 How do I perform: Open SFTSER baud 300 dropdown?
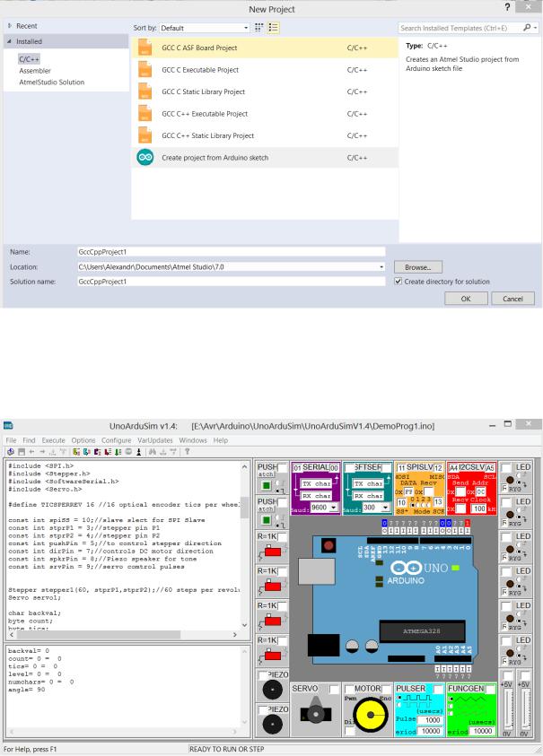pos(385,508)
